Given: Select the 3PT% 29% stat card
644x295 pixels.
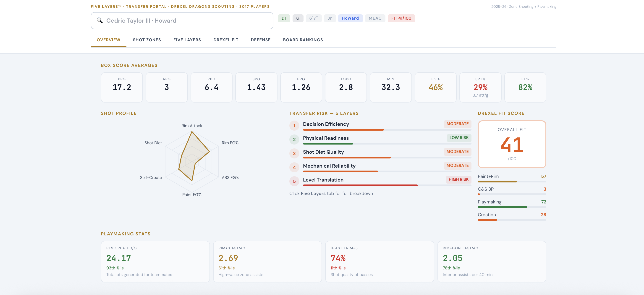Looking at the screenshot, I should pos(480,87).
